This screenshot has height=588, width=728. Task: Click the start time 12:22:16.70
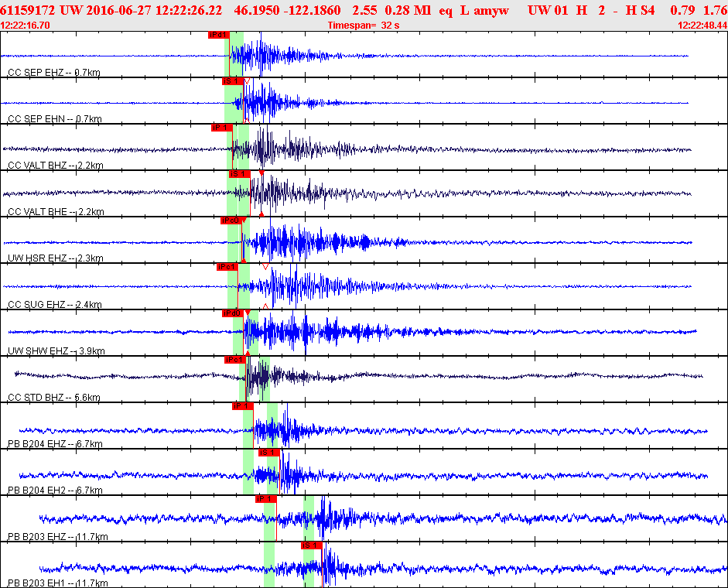tap(26, 25)
